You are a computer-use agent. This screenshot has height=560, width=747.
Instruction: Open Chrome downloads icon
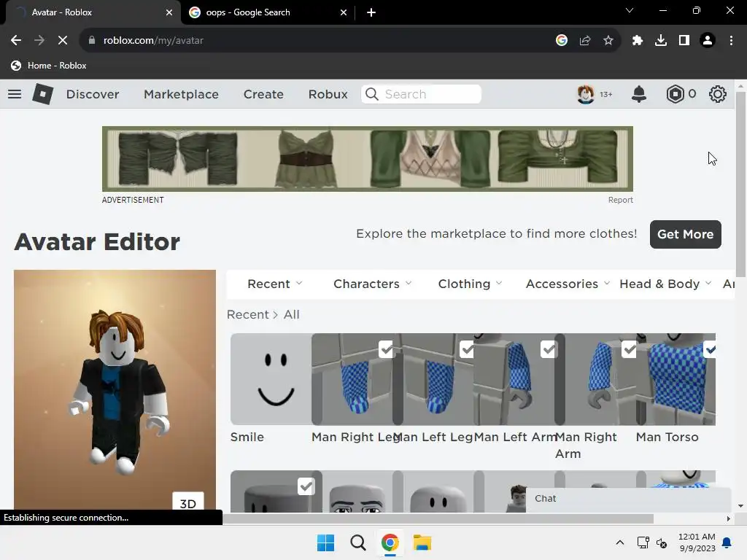coord(661,41)
